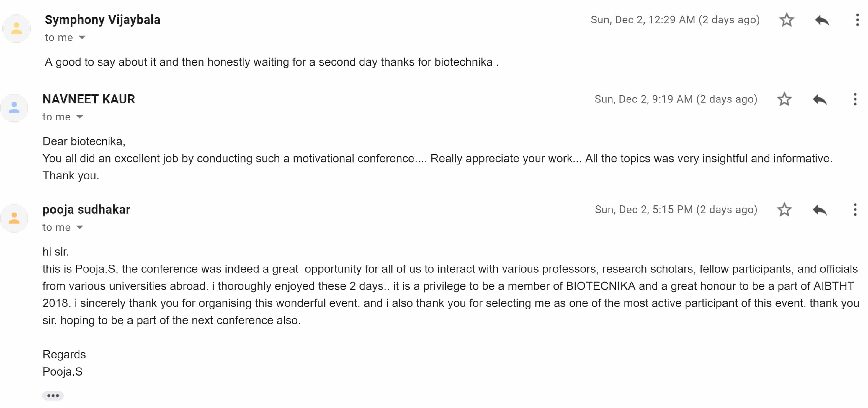
Task: Open more options for NAVNEET KAUR's email
Action: 855,99
